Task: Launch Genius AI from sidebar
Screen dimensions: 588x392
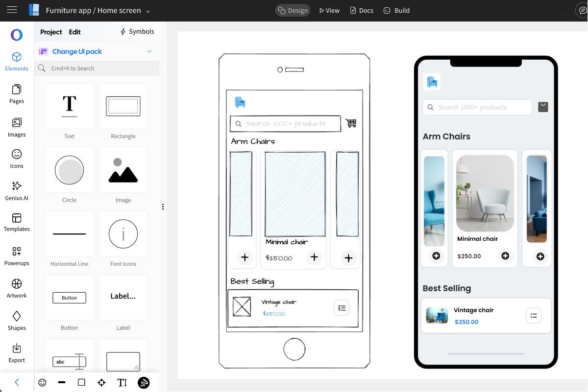Action: (17, 190)
